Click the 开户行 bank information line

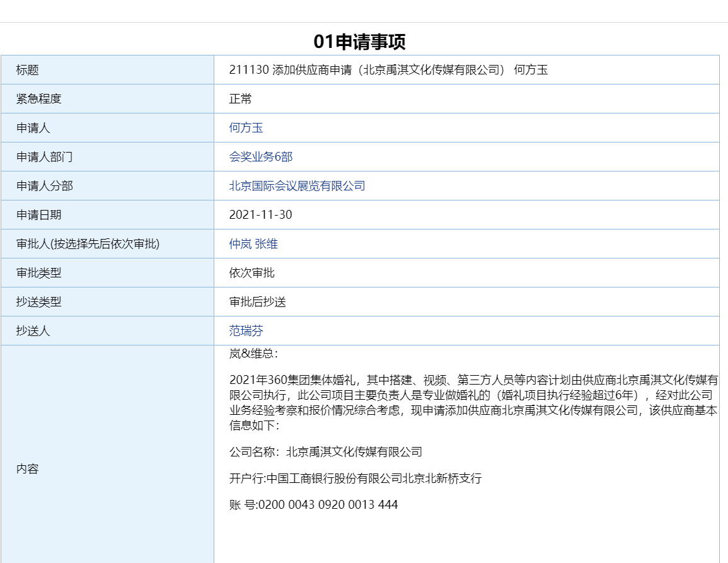[355, 479]
